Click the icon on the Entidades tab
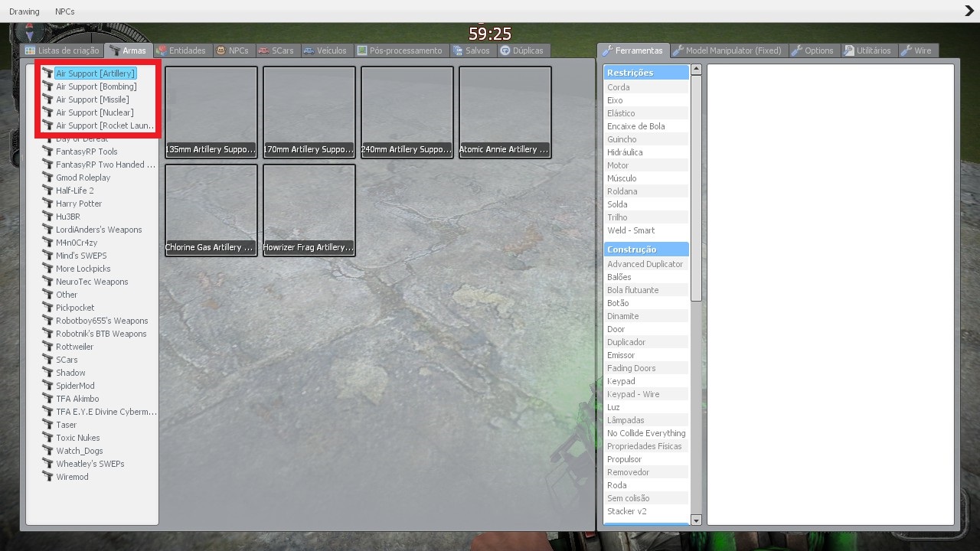 coord(161,51)
